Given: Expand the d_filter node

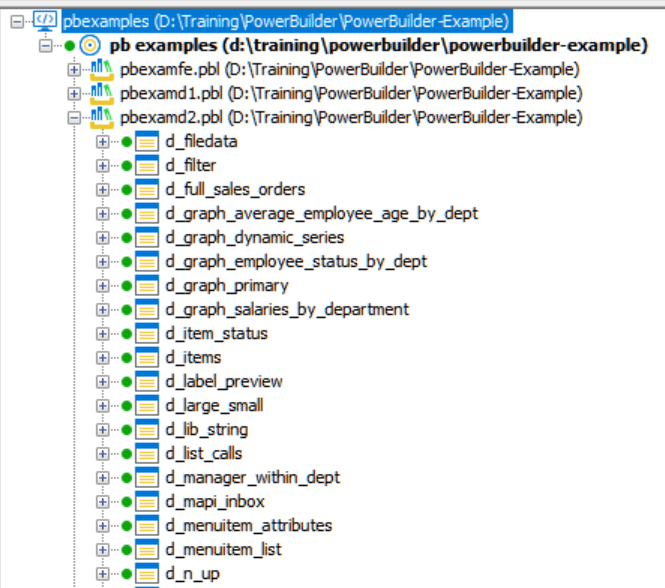Looking at the screenshot, I should pos(102,165).
